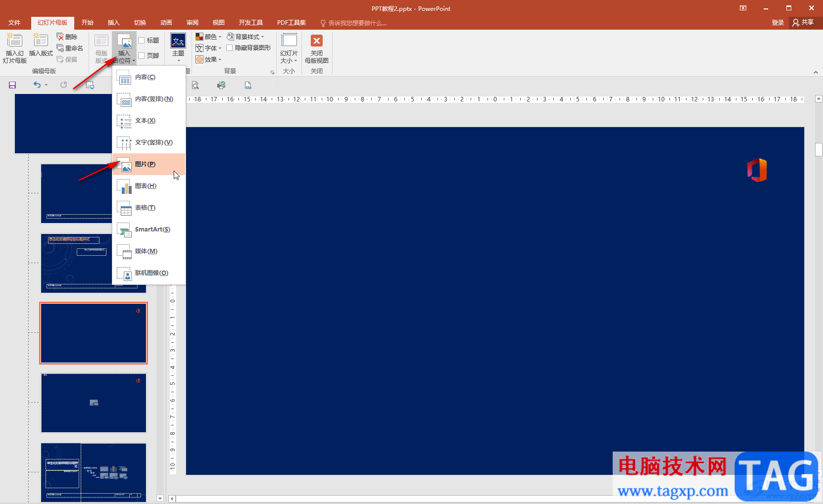Click Close Master View button
Viewport: 823px width, 504px height.
317,48
